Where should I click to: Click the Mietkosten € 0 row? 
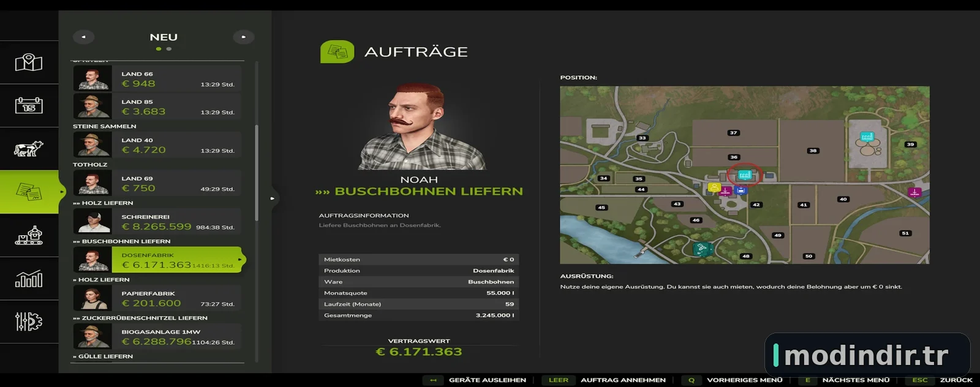click(x=419, y=260)
